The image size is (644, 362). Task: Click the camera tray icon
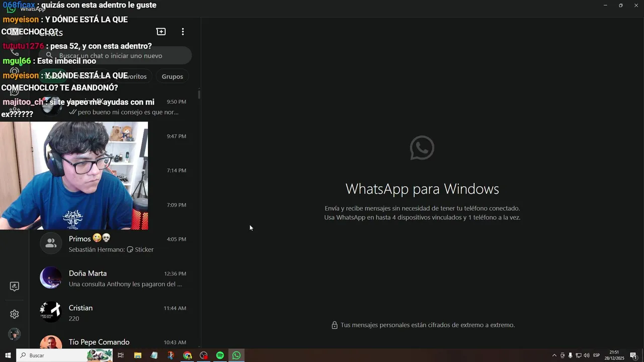(x=562, y=355)
